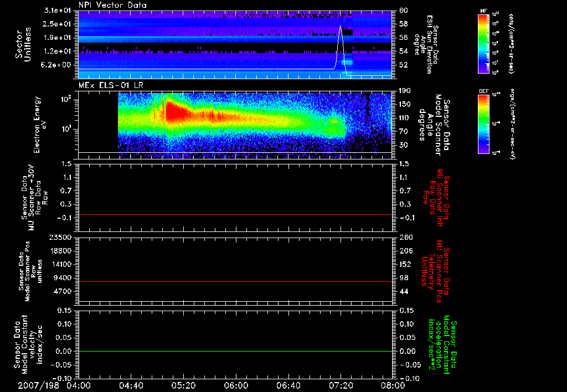
Task: Click the 110 scanner angle tick label
Action: tap(405, 118)
